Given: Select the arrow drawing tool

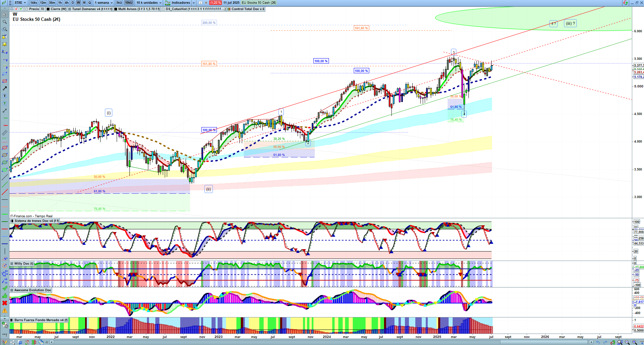Looking at the screenshot, I should 5,88.
